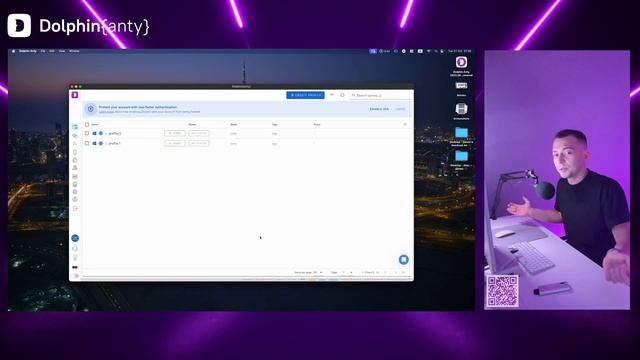Open the File menu
Screen dimensions: 640x360
(x=43, y=51)
